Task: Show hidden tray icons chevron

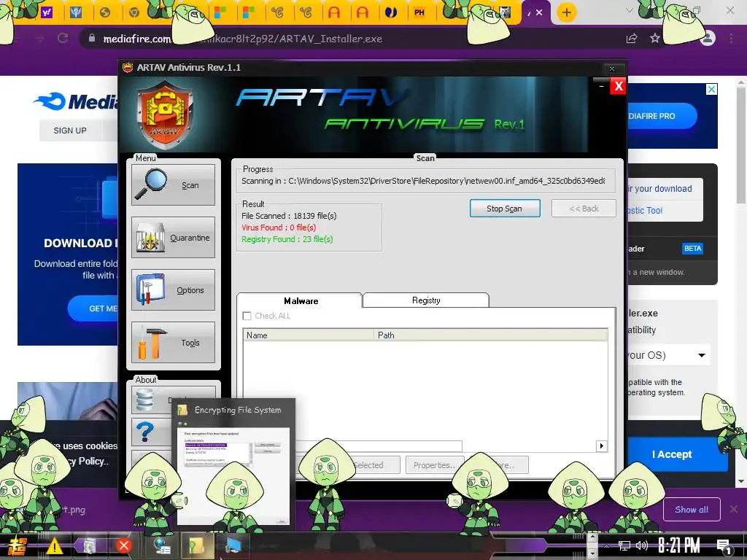Action: coord(606,545)
